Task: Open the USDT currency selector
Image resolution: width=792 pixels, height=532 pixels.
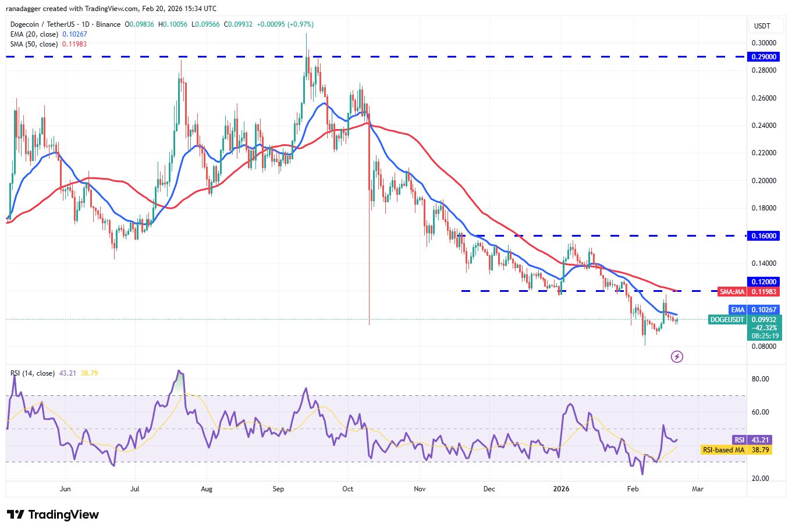Action: tap(762, 26)
